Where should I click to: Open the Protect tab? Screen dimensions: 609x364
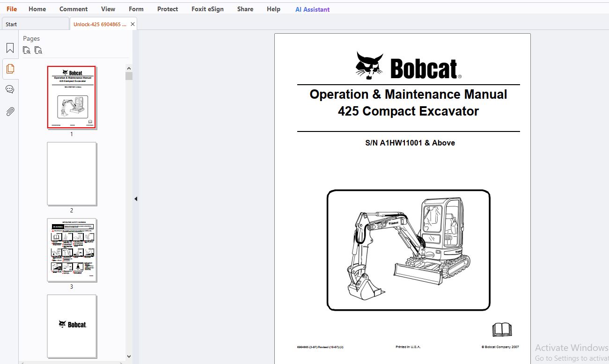pos(168,9)
